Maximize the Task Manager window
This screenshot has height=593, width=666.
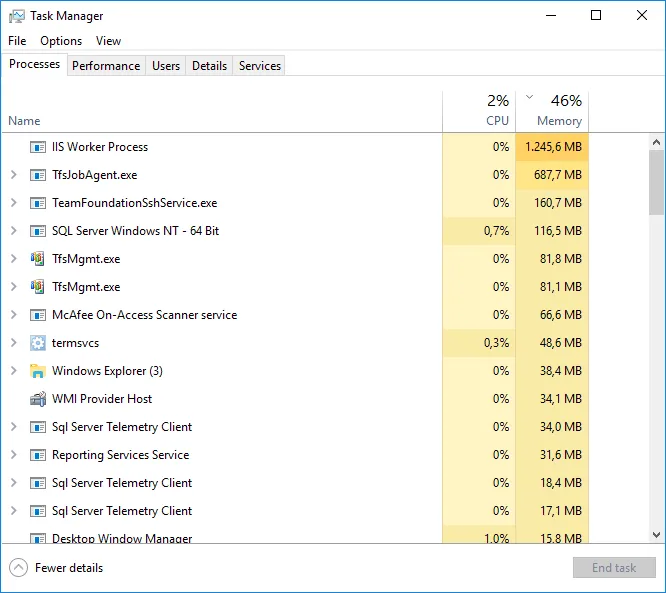[596, 16]
